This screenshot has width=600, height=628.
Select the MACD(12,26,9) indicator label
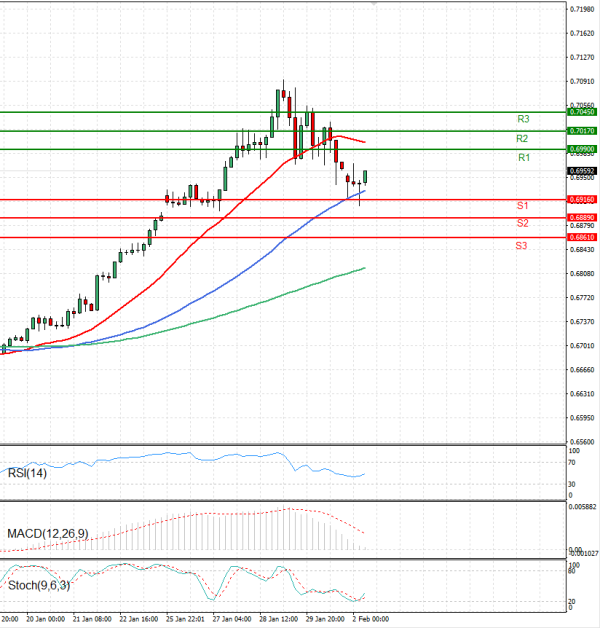pyautogui.click(x=48, y=534)
